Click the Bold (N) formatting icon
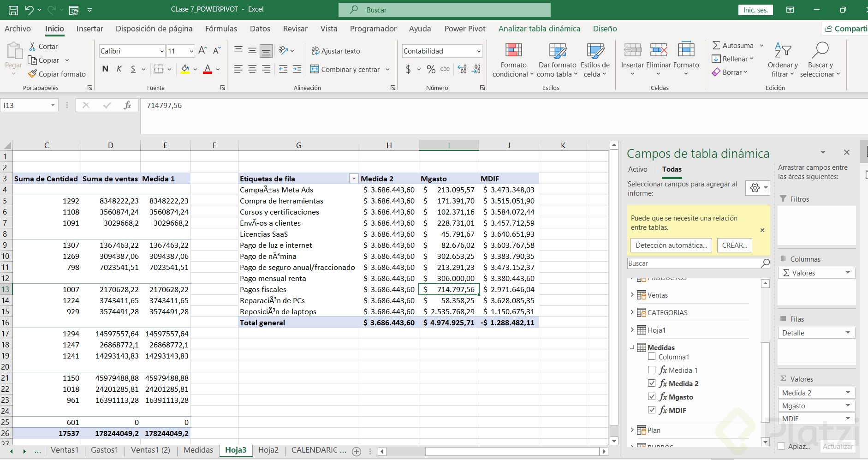The width and height of the screenshot is (868, 460). click(x=105, y=69)
